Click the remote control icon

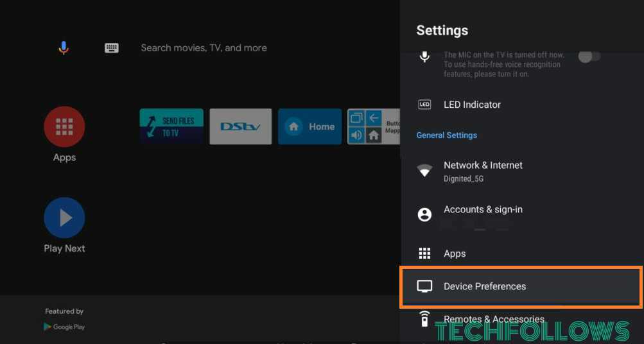click(x=424, y=318)
